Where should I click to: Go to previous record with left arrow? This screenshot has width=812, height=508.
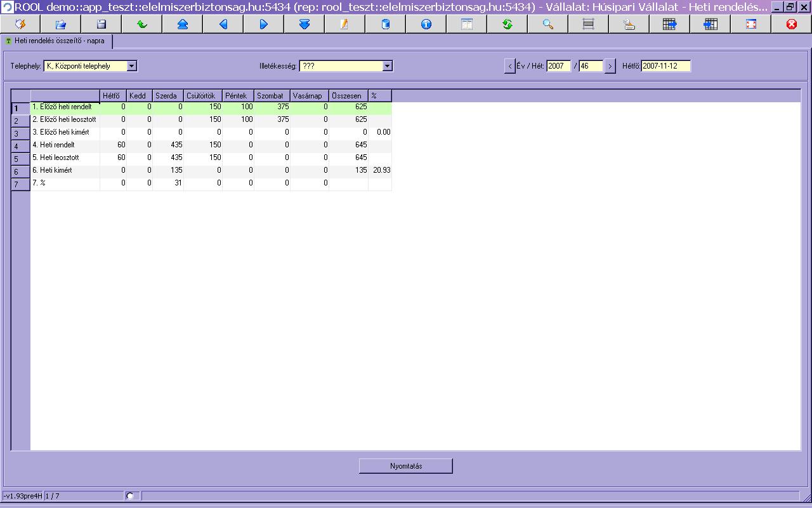(223, 24)
